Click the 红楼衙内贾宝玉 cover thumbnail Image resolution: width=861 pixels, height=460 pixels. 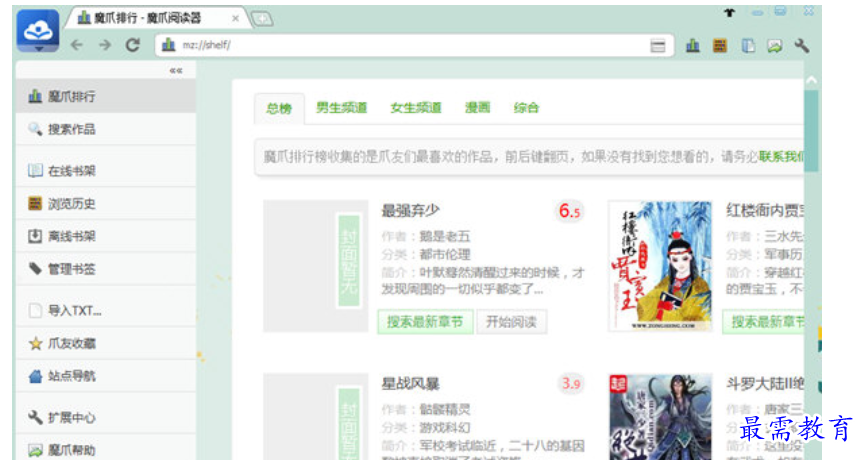tap(660, 266)
